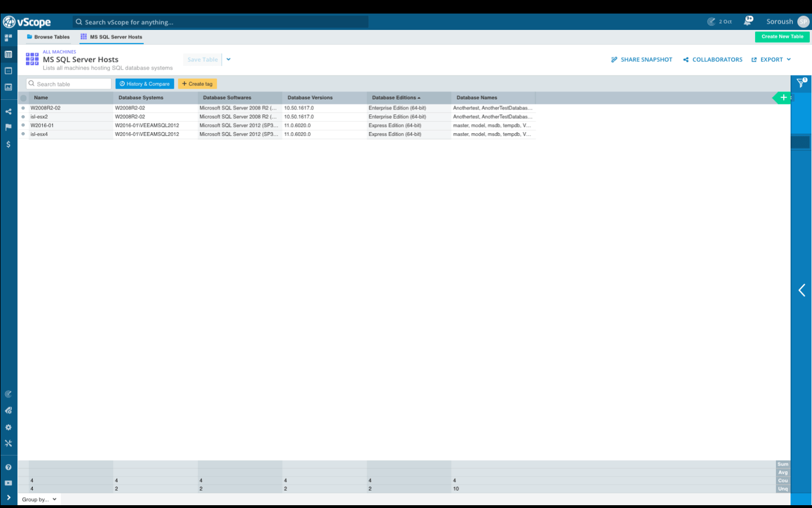Screen dimensions: 812x508
Task: Click the vScope globe logo
Action: [9, 22]
